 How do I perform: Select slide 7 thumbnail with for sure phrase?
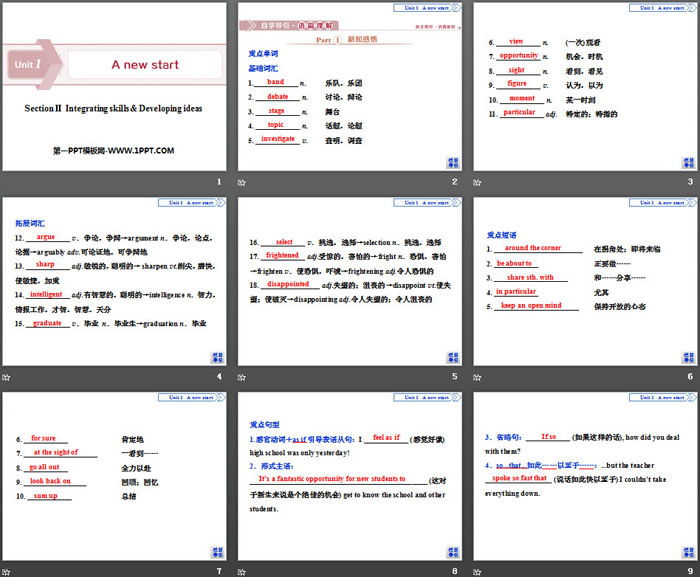click(x=114, y=477)
